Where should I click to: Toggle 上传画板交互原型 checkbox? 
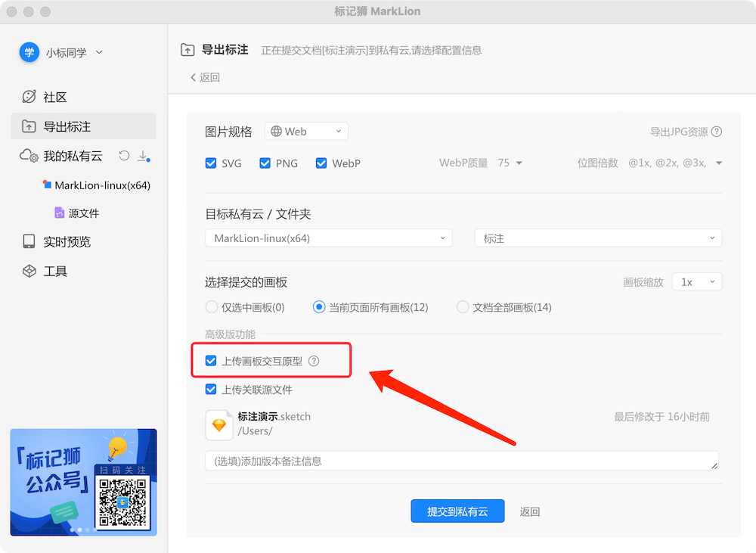(x=211, y=360)
